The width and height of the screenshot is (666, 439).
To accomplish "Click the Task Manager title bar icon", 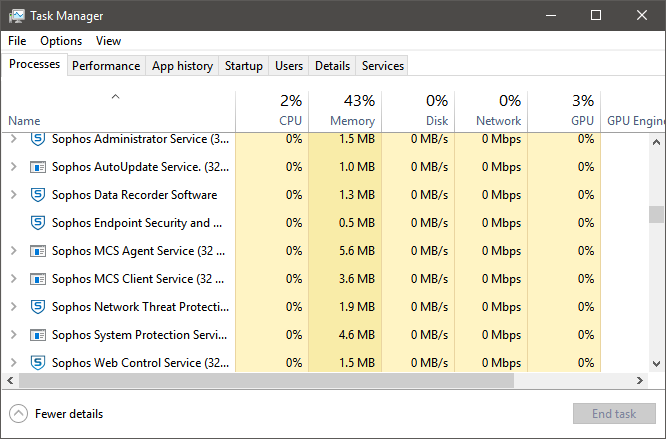I will click(17, 16).
